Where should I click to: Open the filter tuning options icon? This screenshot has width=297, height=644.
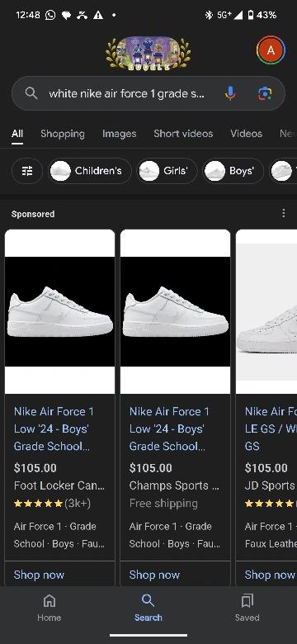[27, 171]
